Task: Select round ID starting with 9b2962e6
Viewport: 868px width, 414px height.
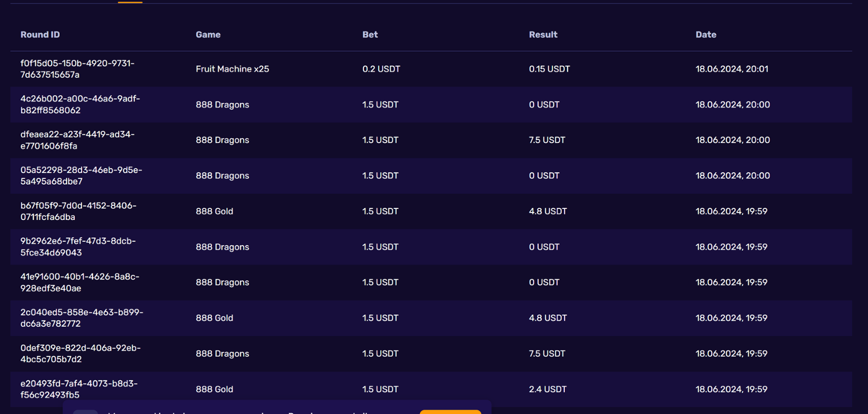Action: pos(78,247)
